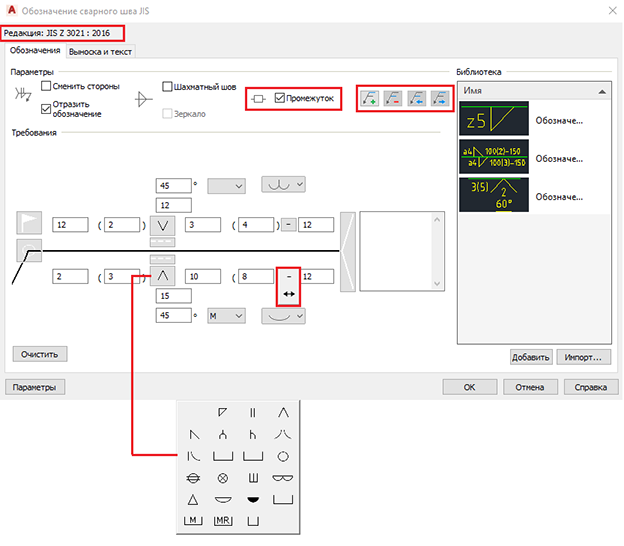Screen dimensions: 624x546
Task: Open the empty upper finishing method dropdown
Action: point(226,186)
